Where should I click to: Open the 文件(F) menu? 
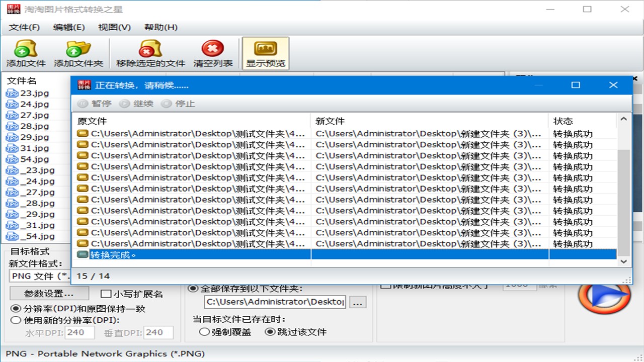click(x=23, y=27)
